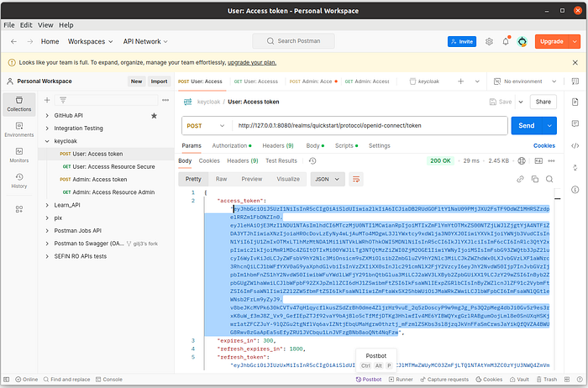
Task: Open the Console in status bar
Action: coord(108,380)
